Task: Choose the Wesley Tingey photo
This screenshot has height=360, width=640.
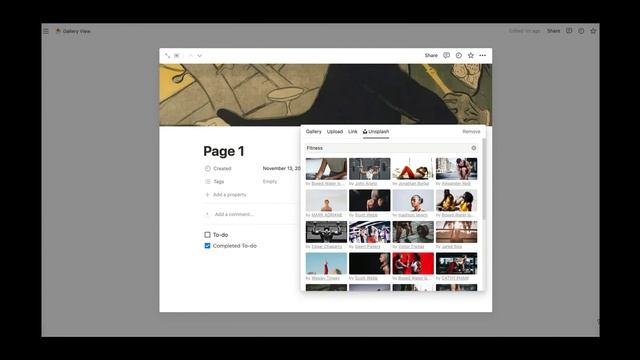Action: [326, 263]
